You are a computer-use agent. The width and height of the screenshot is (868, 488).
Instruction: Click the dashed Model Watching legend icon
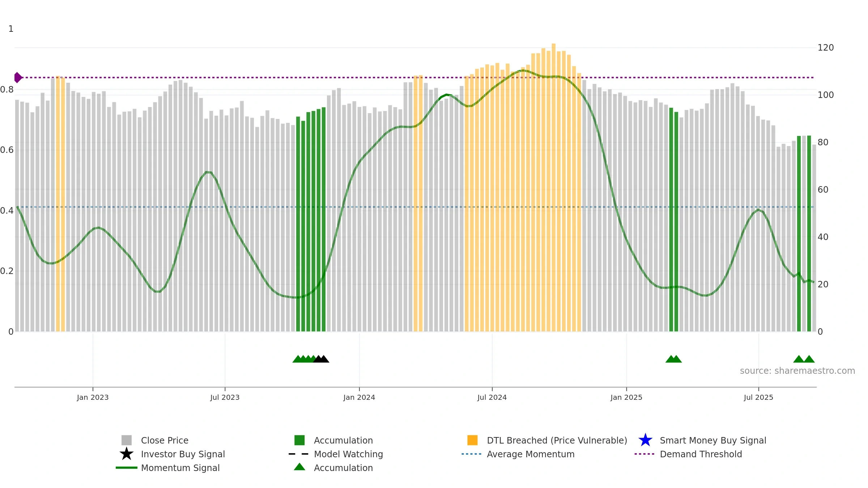click(x=299, y=454)
